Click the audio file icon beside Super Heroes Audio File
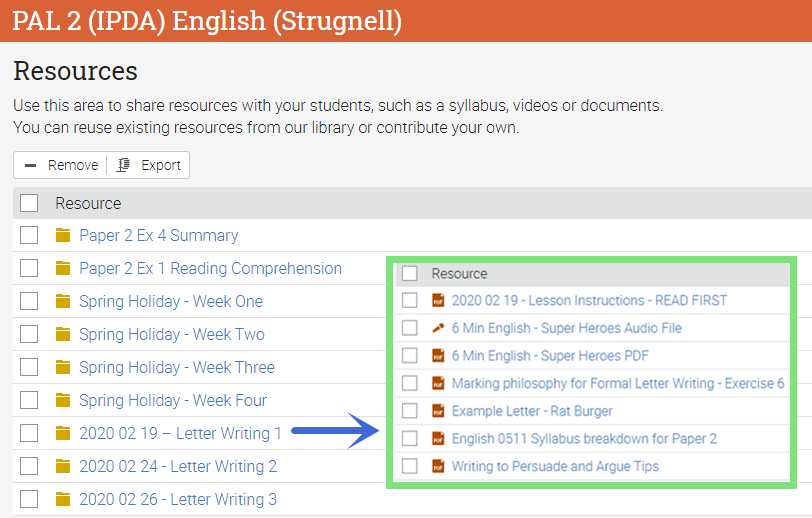The height and width of the screenshot is (518, 812). 437,328
